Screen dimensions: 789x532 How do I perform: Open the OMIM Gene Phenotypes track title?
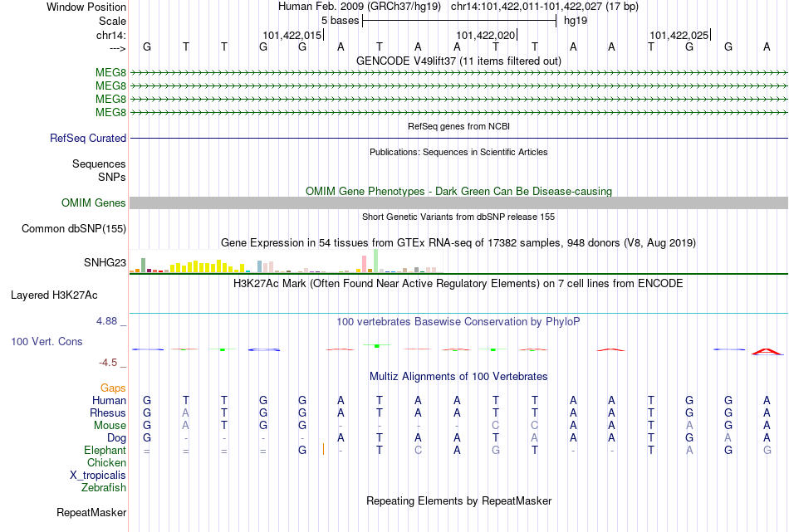click(x=458, y=191)
